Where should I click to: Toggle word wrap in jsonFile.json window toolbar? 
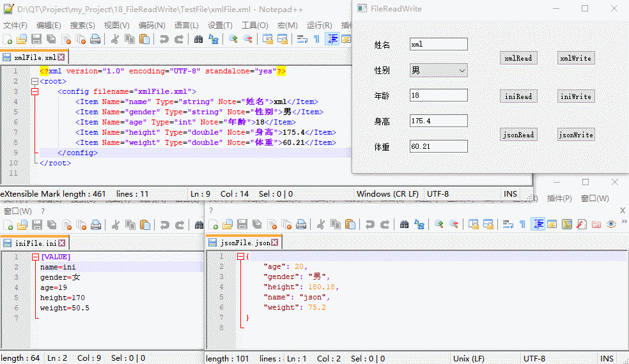coord(508,225)
